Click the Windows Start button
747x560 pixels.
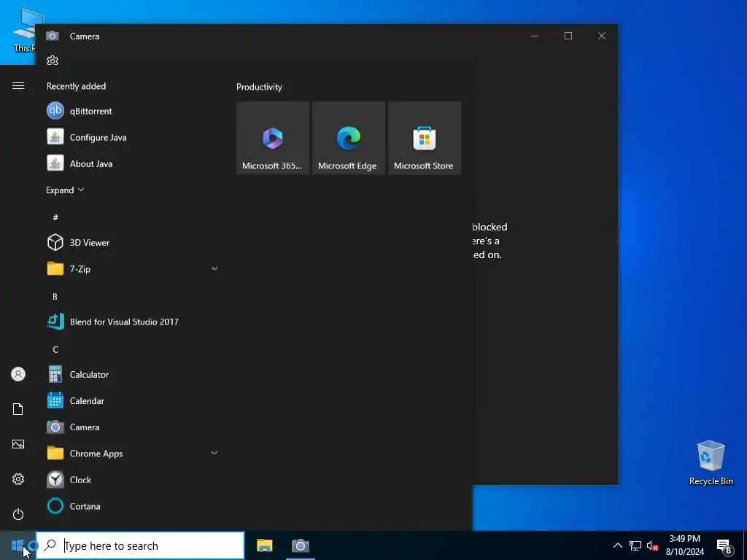(x=18, y=545)
